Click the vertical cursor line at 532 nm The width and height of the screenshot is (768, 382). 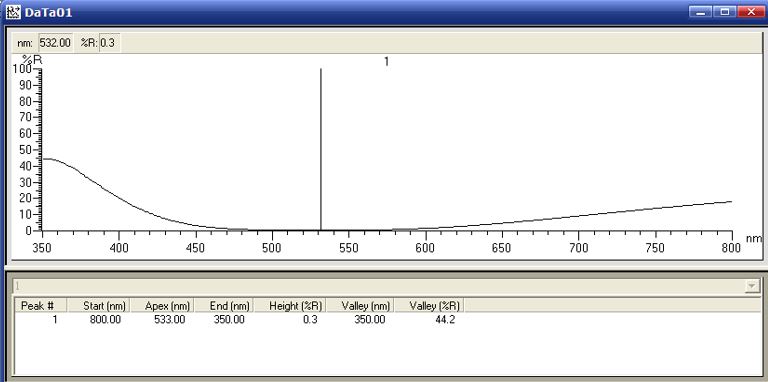pyautogui.click(x=321, y=149)
